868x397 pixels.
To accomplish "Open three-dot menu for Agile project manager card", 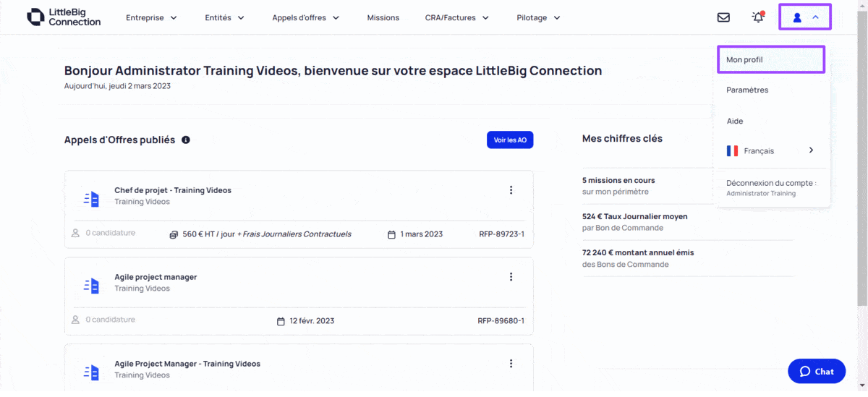I will [511, 277].
